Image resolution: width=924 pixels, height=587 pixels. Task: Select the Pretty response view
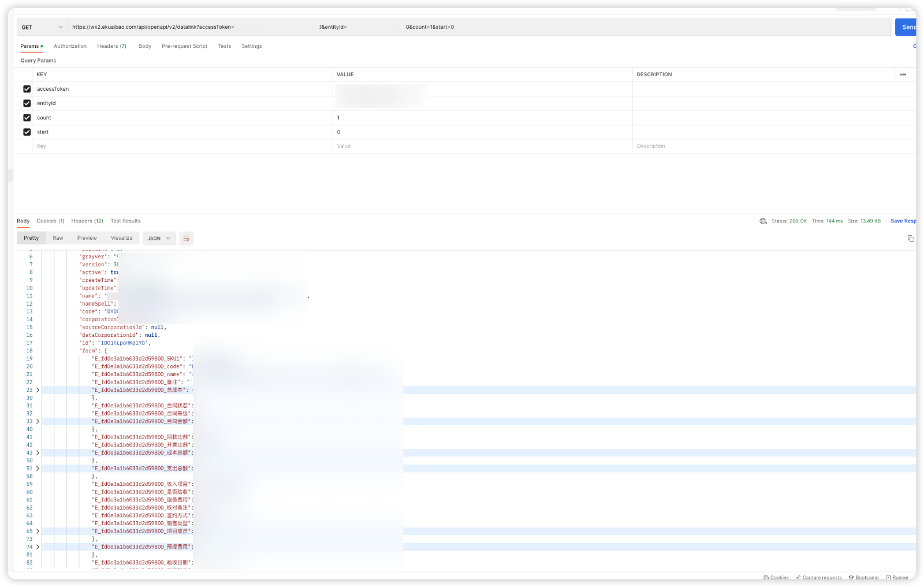click(x=31, y=238)
